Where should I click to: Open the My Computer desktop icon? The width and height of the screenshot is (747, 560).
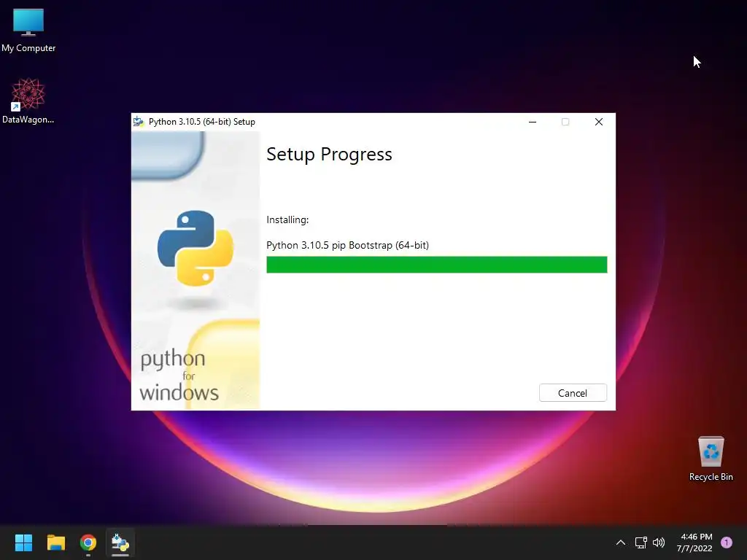pyautogui.click(x=28, y=31)
